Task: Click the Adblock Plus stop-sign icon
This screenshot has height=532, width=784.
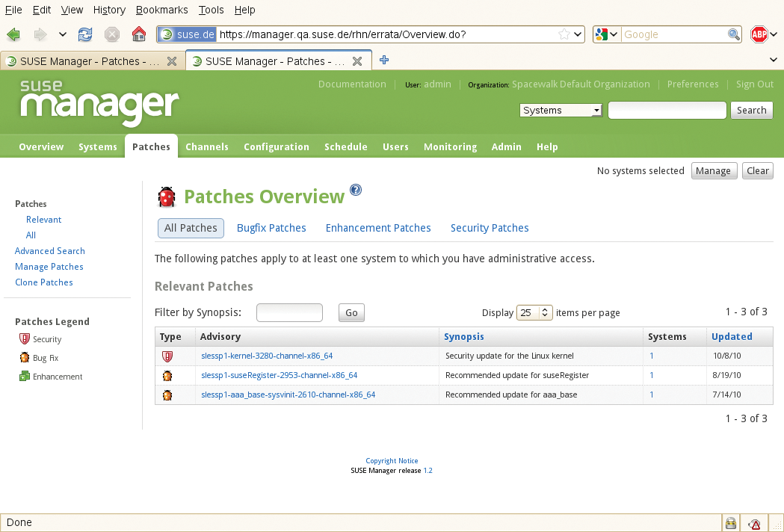Action: coord(759,34)
